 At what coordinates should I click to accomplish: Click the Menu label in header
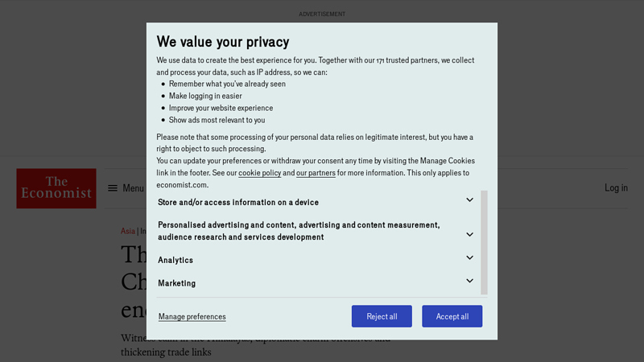coord(133,188)
